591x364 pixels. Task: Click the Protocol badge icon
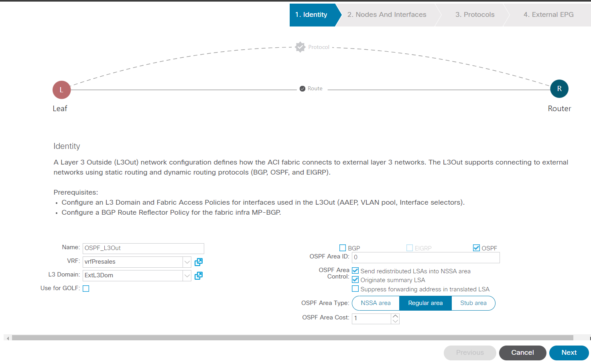[300, 47]
